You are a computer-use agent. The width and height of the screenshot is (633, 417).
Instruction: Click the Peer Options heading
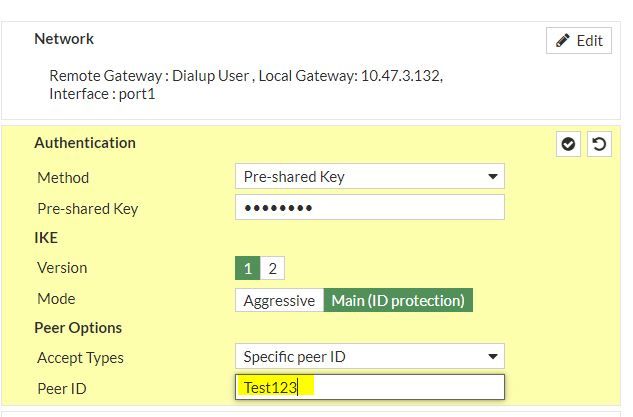(78, 328)
